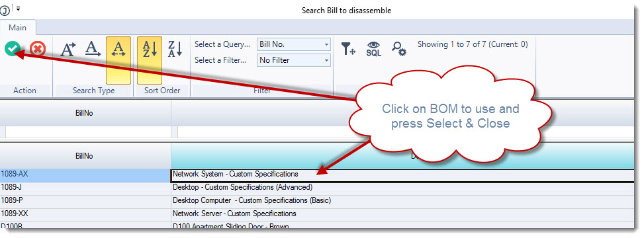
Task: Click the green Select & Close checkmark
Action: tap(13, 49)
